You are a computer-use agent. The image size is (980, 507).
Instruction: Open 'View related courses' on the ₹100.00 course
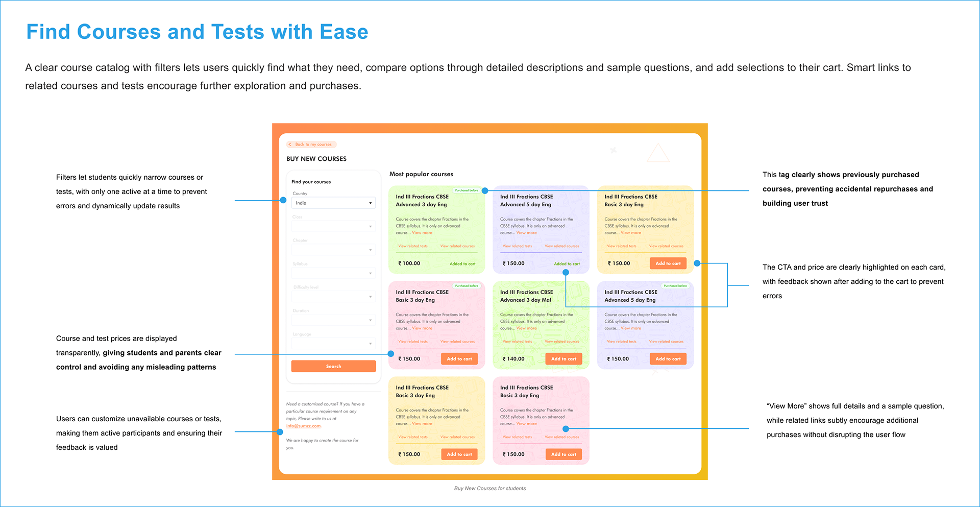point(457,246)
